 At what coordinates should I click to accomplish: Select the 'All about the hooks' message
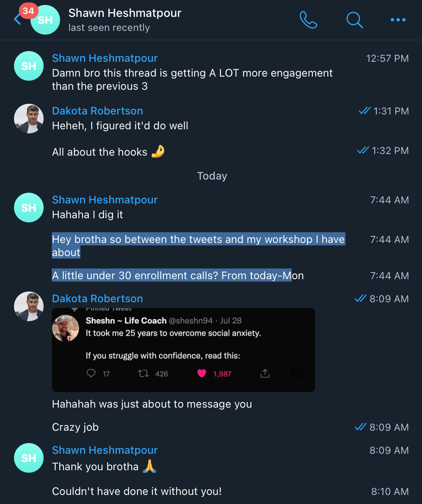tap(100, 152)
